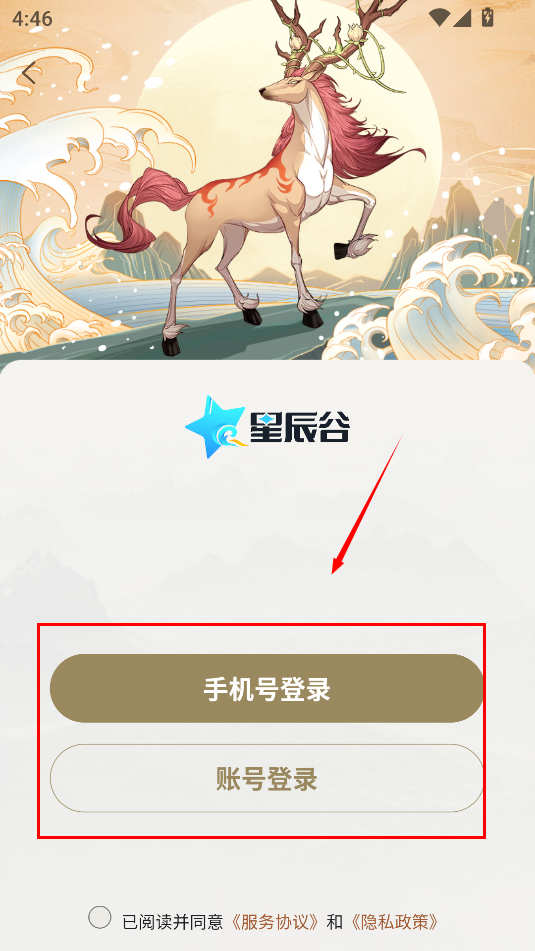The image size is (535, 951).
Task: Click the 已阅读并同意 agreement text
Action: click(x=173, y=922)
